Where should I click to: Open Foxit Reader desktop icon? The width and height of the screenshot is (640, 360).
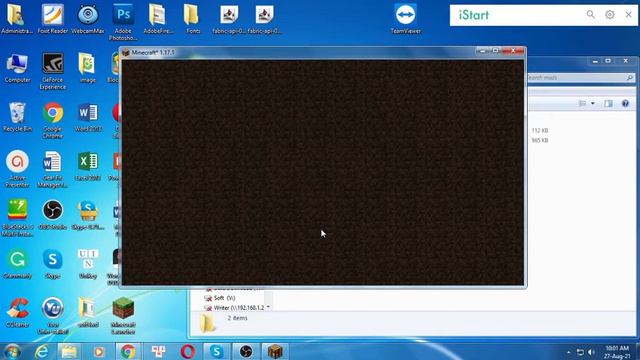coord(52,18)
